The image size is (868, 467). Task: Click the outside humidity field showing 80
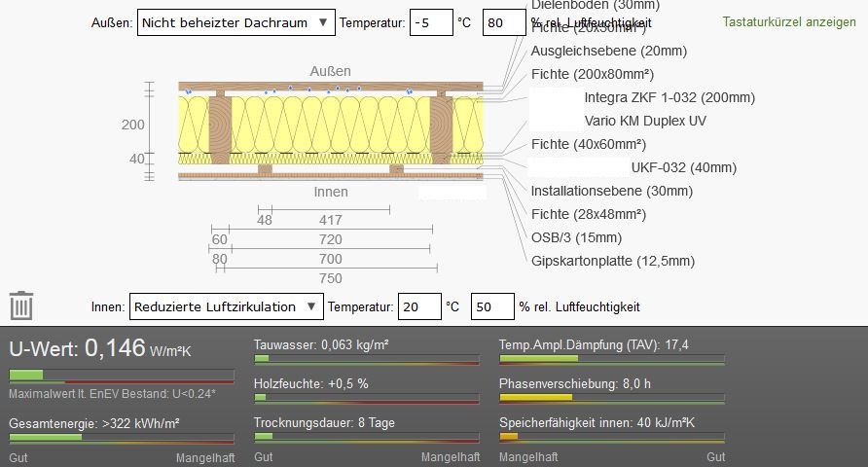(504, 22)
